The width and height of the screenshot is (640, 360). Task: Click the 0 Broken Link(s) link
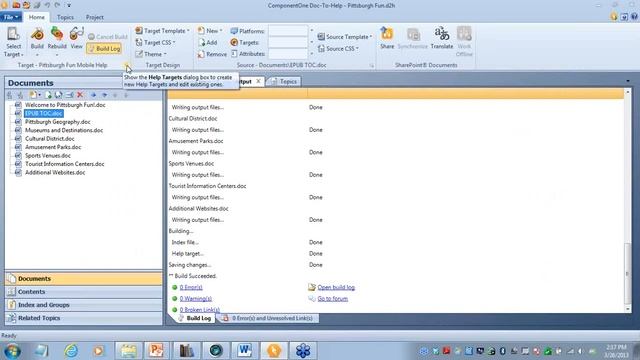[x=200, y=310]
